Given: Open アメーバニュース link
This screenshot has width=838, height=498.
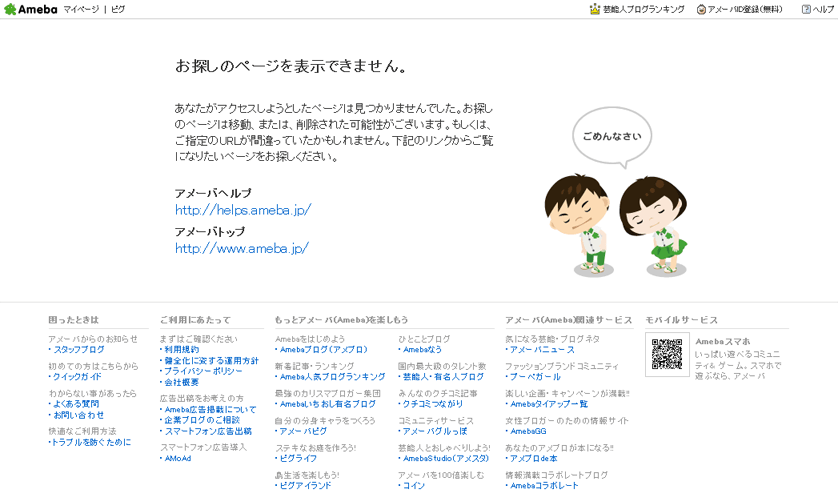Looking at the screenshot, I should 542,349.
